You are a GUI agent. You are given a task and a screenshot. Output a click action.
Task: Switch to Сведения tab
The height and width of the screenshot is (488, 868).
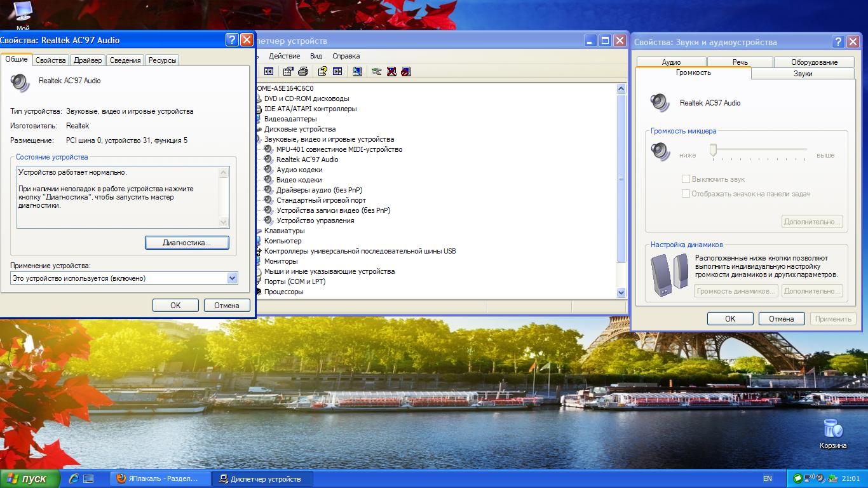pos(125,60)
